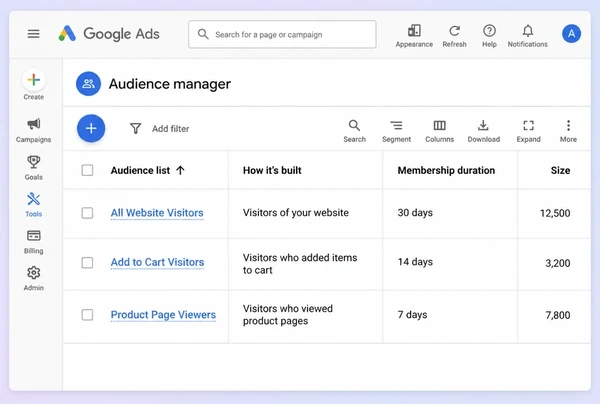
Task: Click the size value 3,200
Action: (x=558, y=263)
